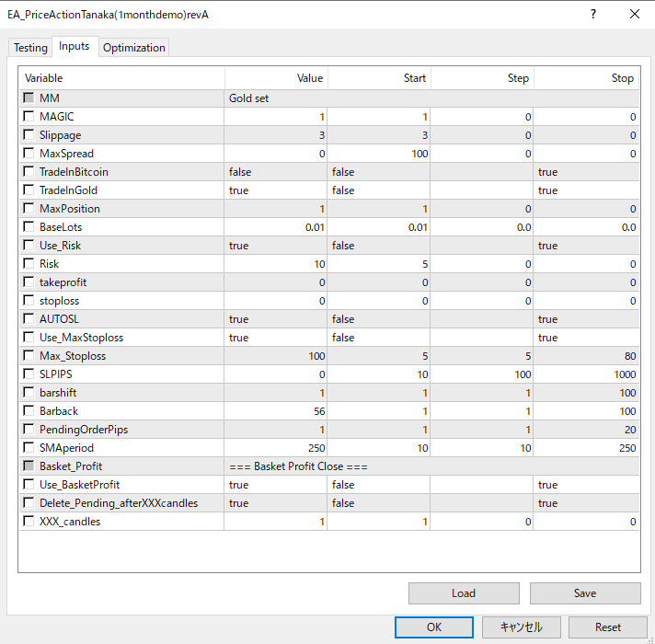Image resolution: width=655 pixels, height=644 pixels.
Task: Enable the MaxSpread checkbox
Action: [29, 154]
